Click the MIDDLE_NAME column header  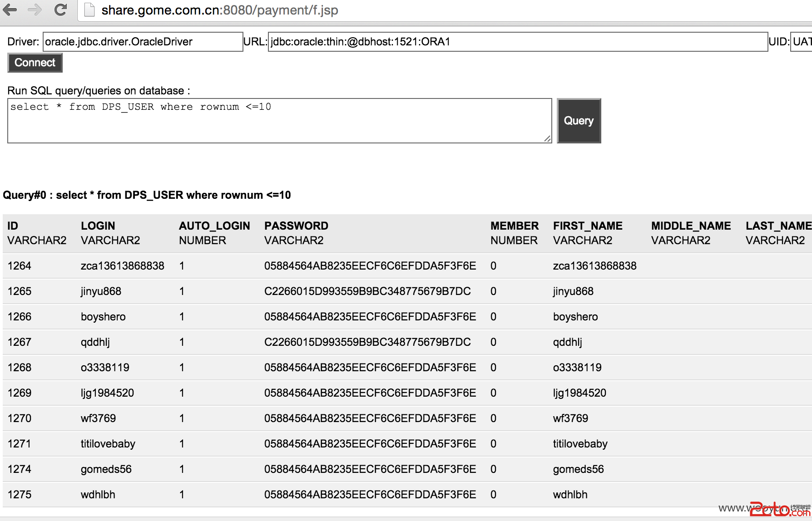[x=691, y=226]
